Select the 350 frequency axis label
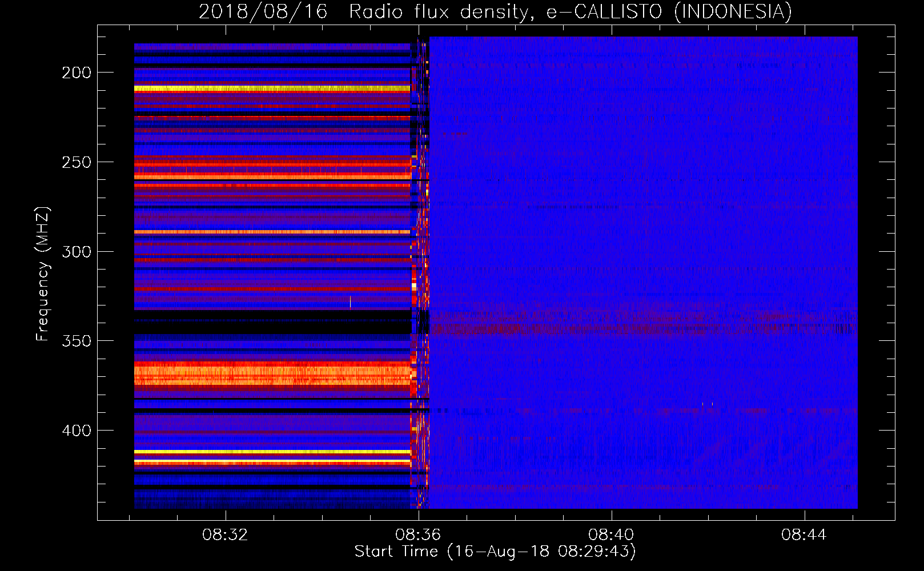 pyautogui.click(x=77, y=341)
